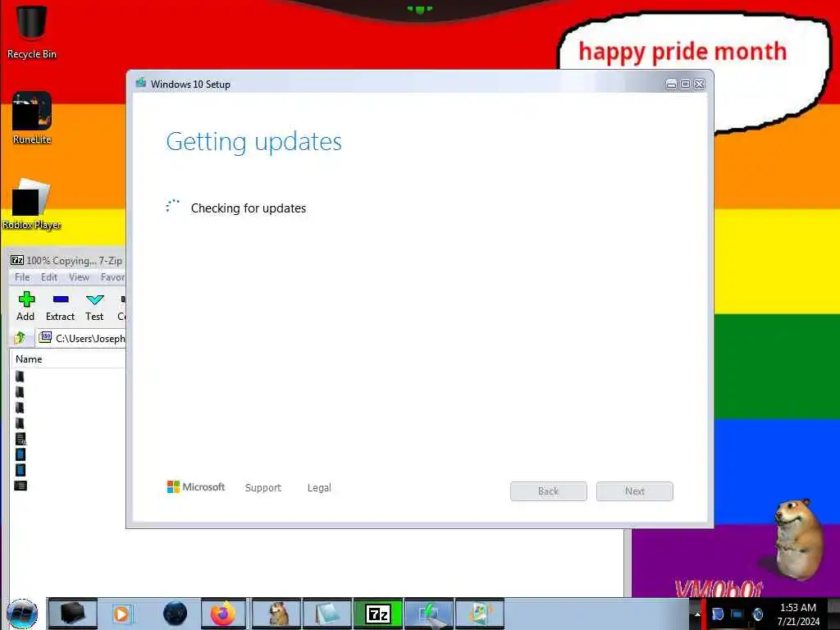Viewport: 840px width, 630px height.
Task: Click Test button in 7-Zip toolbar
Action: pyautogui.click(x=94, y=307)
